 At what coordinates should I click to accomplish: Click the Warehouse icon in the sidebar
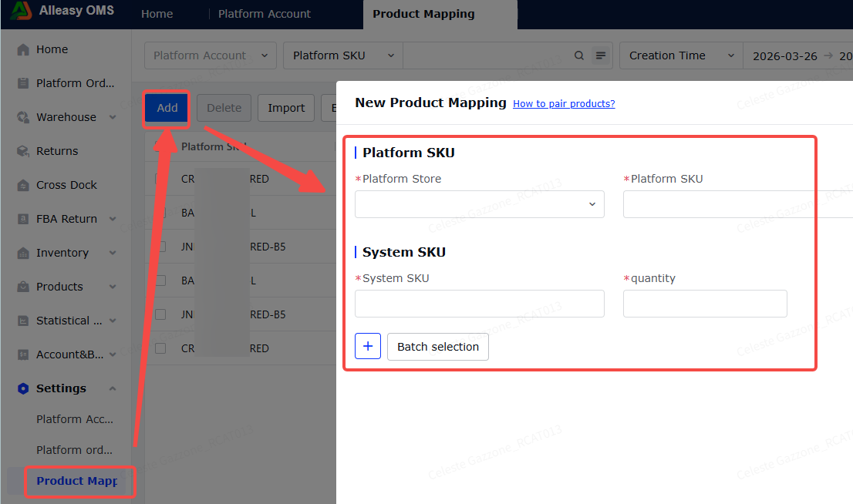[x=23, y=117]
